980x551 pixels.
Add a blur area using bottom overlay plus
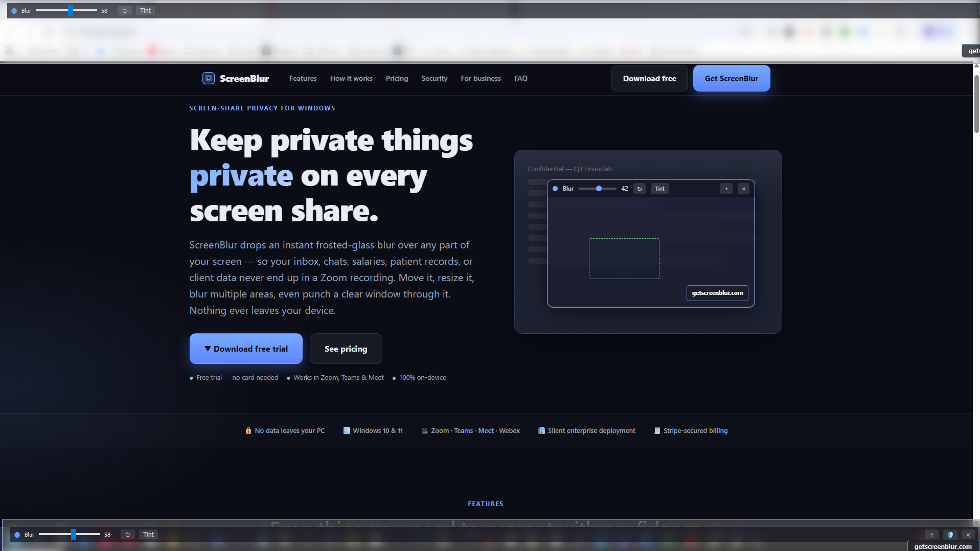(932, 535)
